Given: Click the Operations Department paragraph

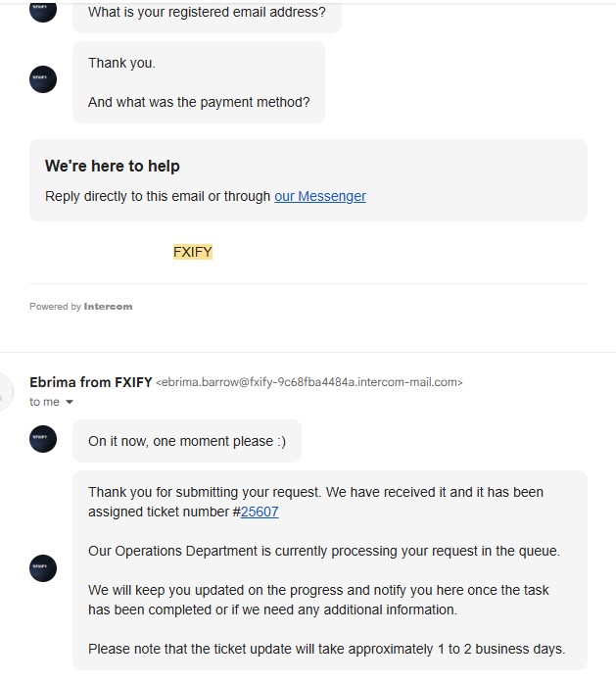Looking at the screenshot, I should 323,551.
